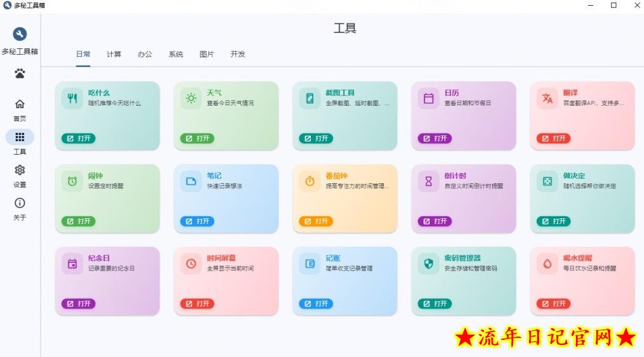Screen dimensions: 644x357
Task: Open the 记账 tool with 打开 button
Action: coord(316,304)
